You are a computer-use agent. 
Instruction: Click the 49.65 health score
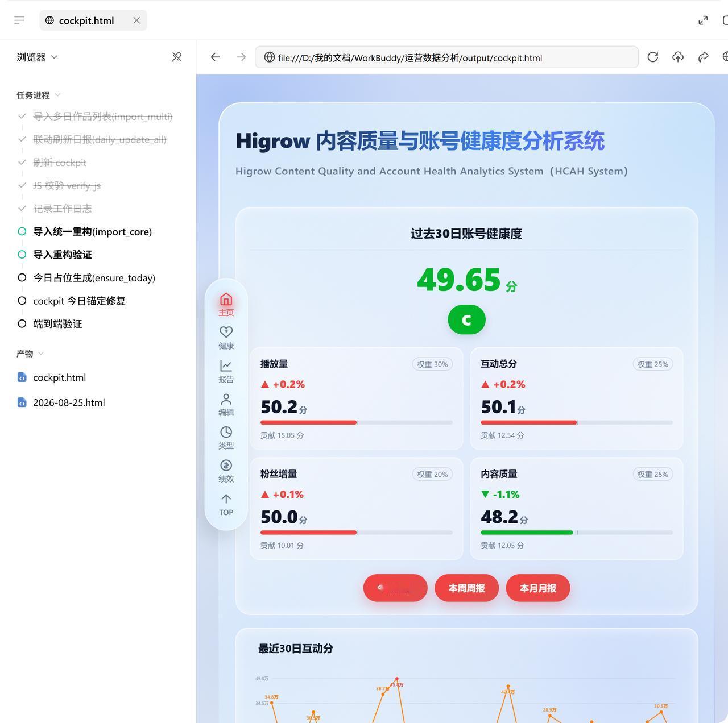459,280
